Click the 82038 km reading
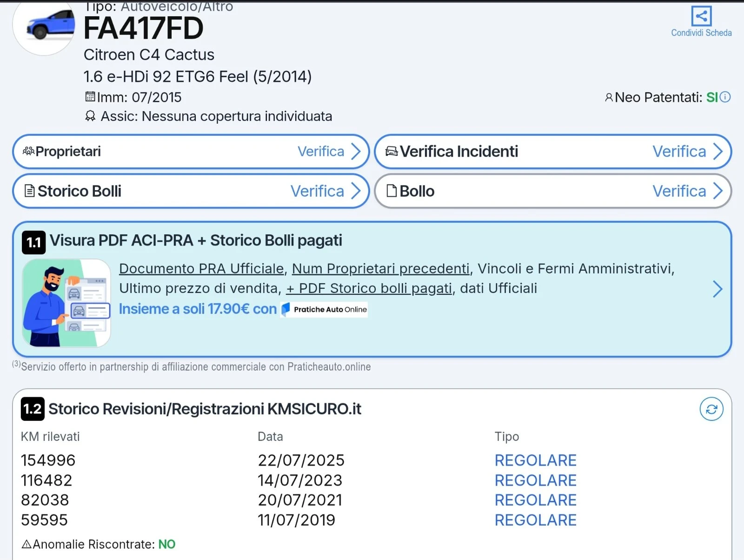This screenshot has width=744, height=560. click(45, 500)
